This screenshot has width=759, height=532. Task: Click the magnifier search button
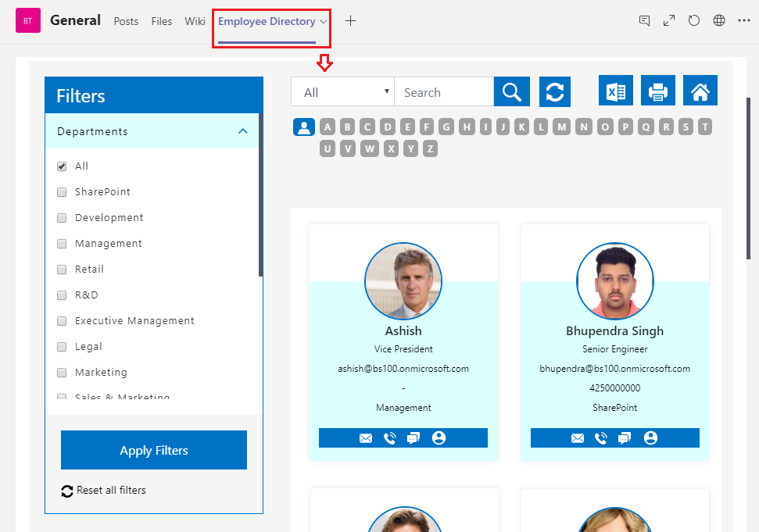512,92
